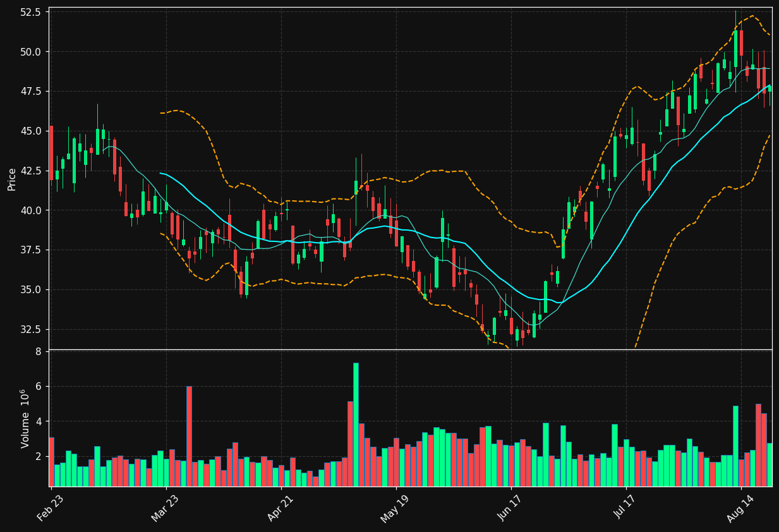The height and width of the screenshot is (532, 779).
Task: Click the 37.5 price axis value
Action: [31, 250]
